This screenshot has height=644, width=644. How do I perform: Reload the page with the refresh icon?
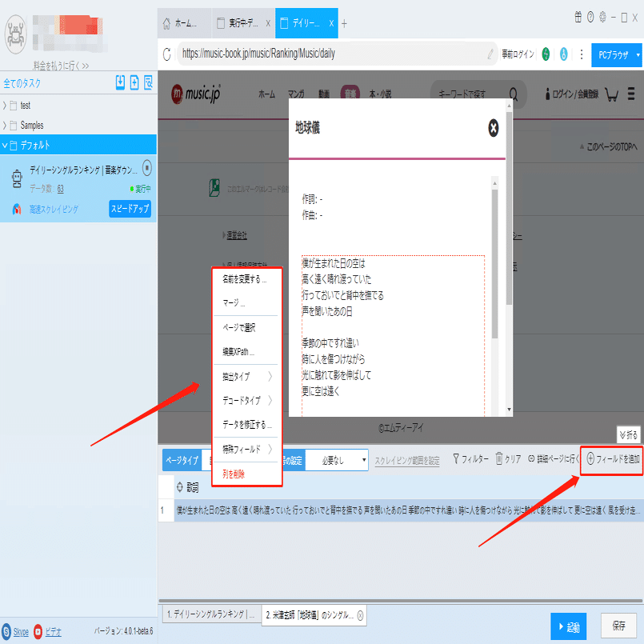166,54
